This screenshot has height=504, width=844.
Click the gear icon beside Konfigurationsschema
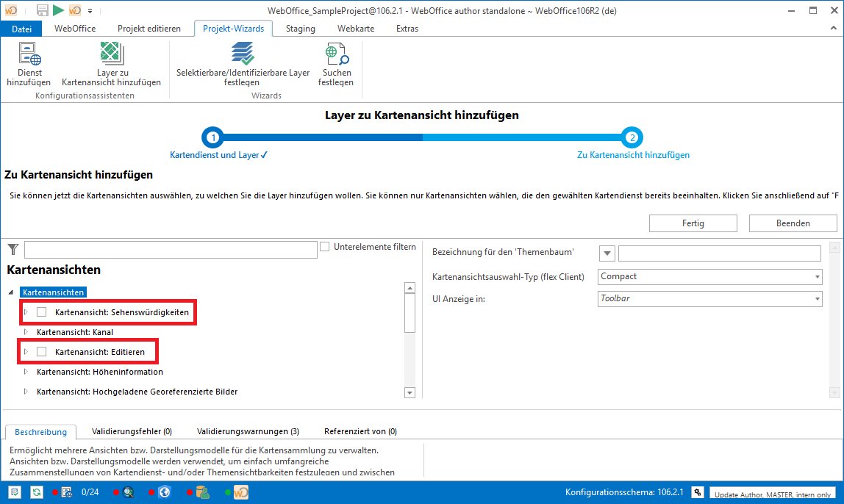(697, 492)
